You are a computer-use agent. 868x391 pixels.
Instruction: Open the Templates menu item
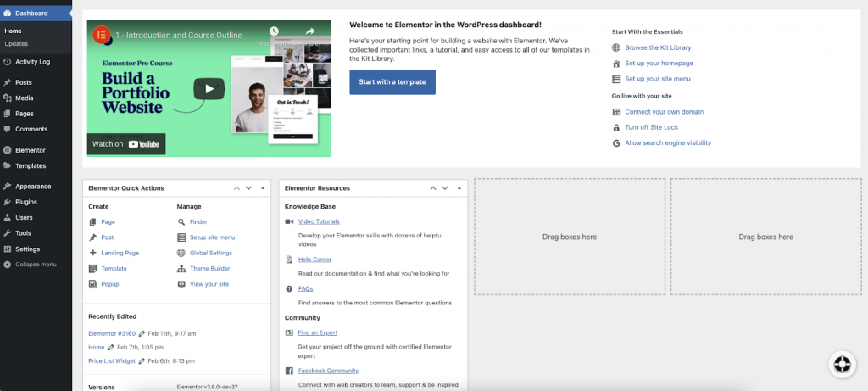(x=31, y=165)
